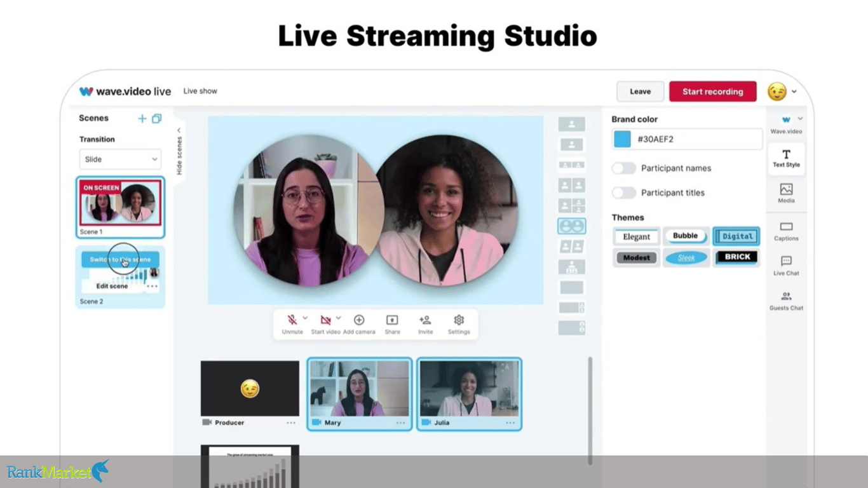Image resolution: width=868 pixels, height=488 pixels.
Task: Choose two small side-by-side layout
Action: point(572,165)
